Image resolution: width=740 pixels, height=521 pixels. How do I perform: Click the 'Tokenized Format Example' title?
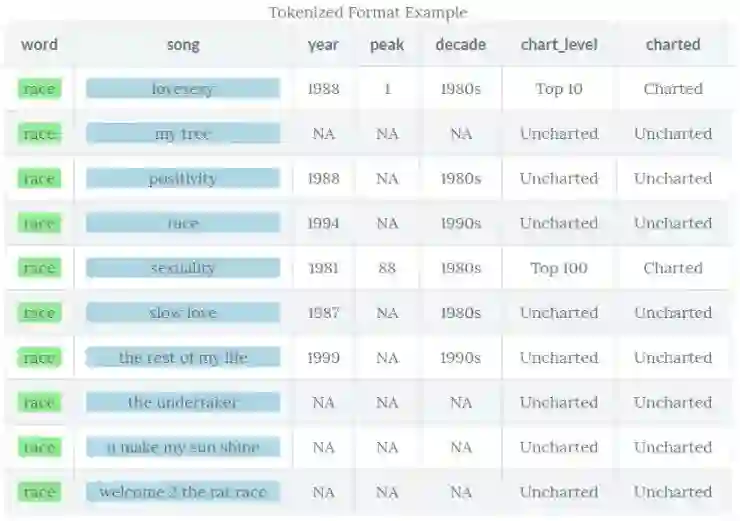pos(368,13)
